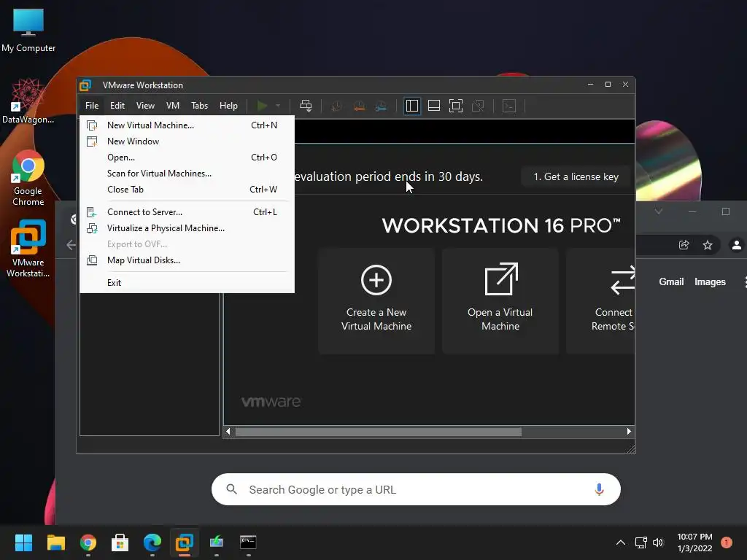Click Connect to Remote Server tile
The width and height of the screenshot is (747, 560).
(601, 300)
